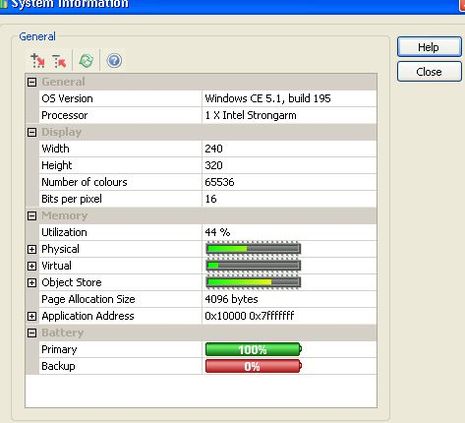The height and width of the screenshot is (423, 465).
Task: Click the Close button
Action: (429, 72)
